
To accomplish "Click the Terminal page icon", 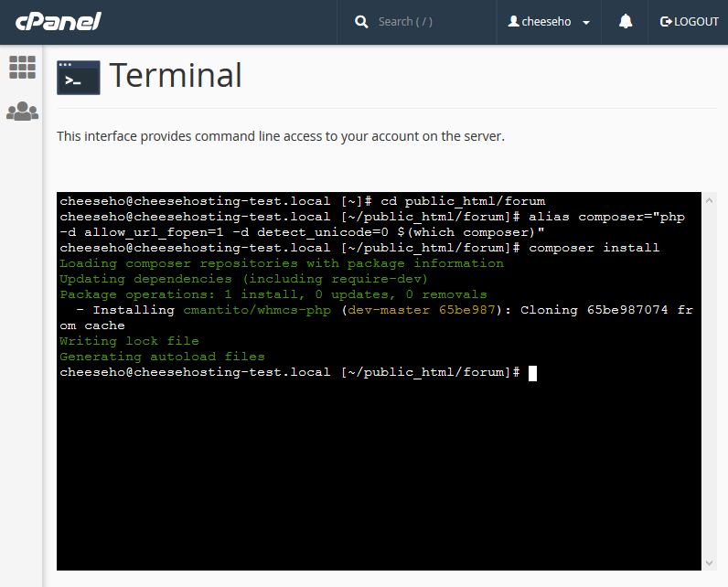I will pos(79,77).
